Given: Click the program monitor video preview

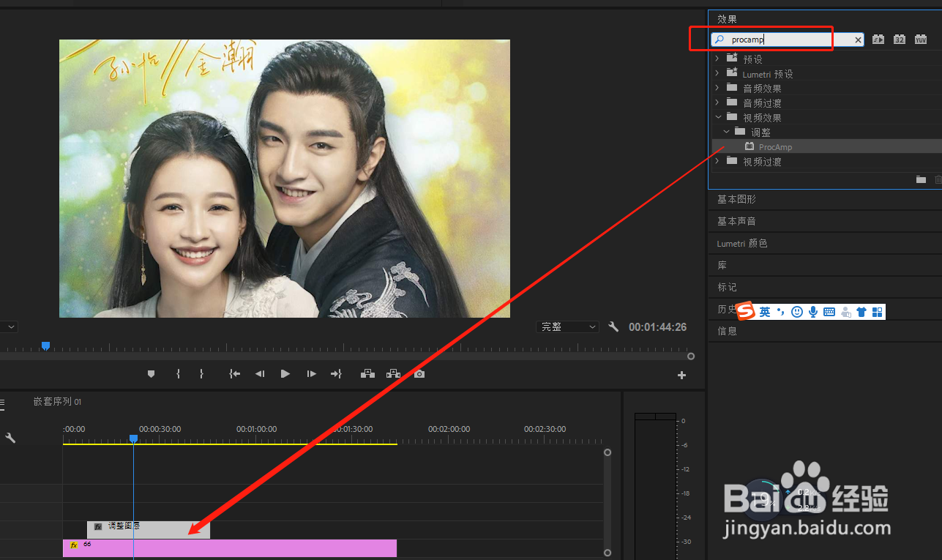Looking at the screenshot, I should 285,178.
